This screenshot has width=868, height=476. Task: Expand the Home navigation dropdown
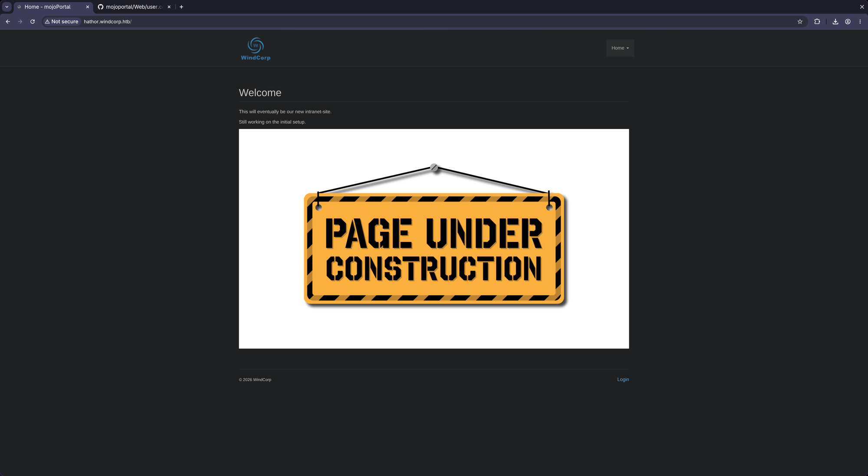[x=620, y=48]
